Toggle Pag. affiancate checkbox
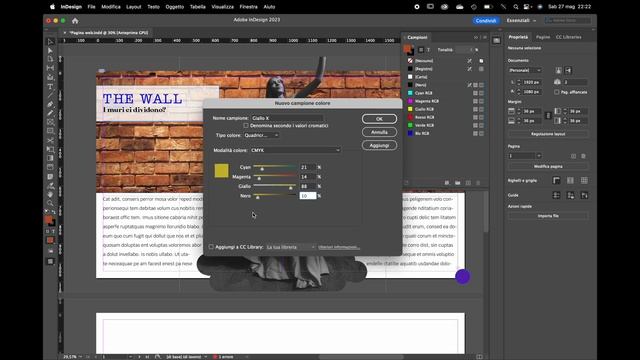640x360 pixels. pos(557,92)
